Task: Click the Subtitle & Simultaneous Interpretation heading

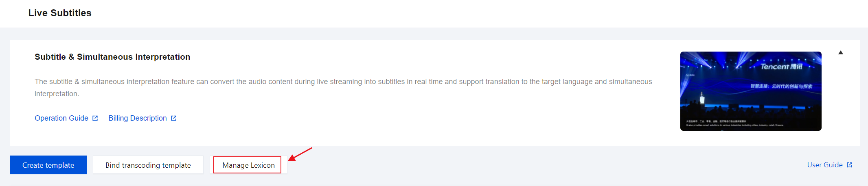Action: point(112,57)
